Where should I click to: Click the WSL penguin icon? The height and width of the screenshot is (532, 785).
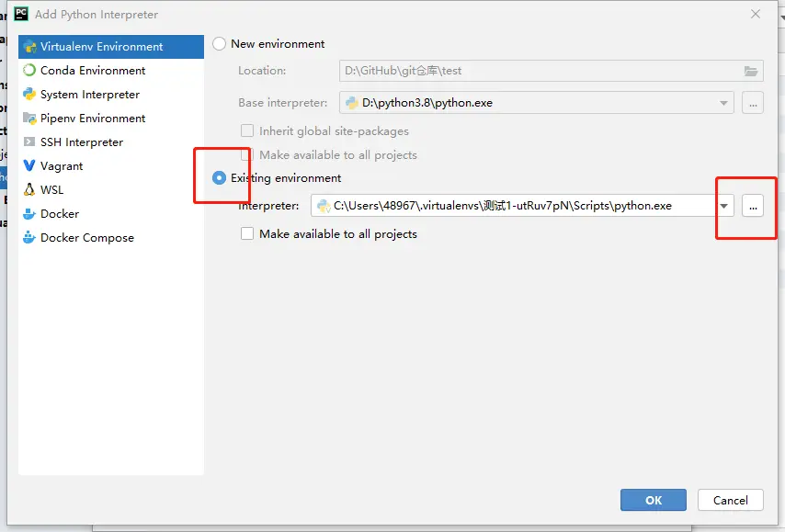[x=29, y=189]
